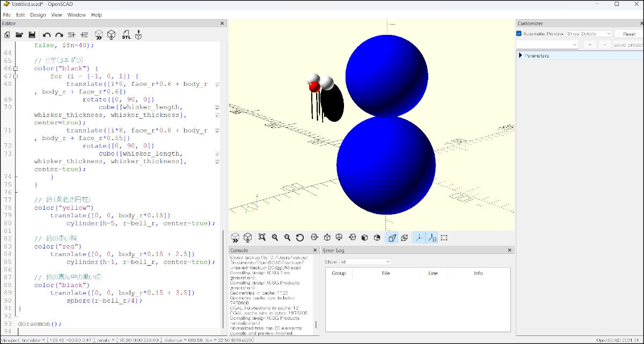Send the design to the 3D printer

(x=138, y=35)
